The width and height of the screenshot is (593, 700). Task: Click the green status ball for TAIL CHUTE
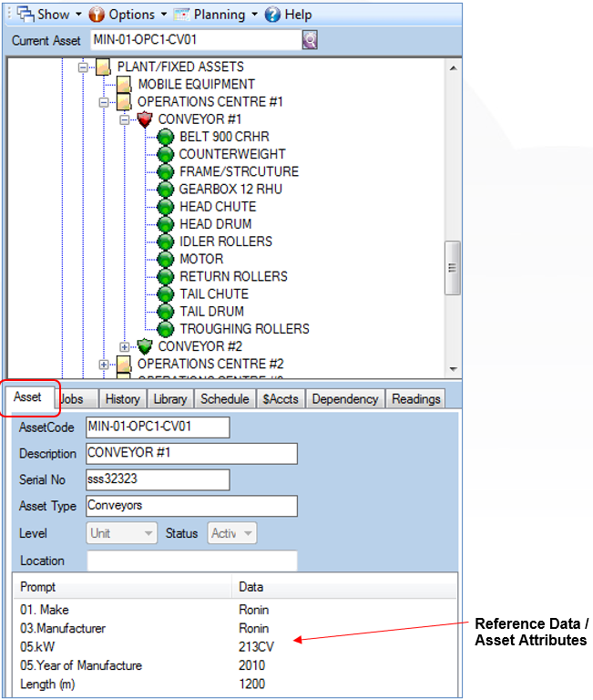(166, 293)
